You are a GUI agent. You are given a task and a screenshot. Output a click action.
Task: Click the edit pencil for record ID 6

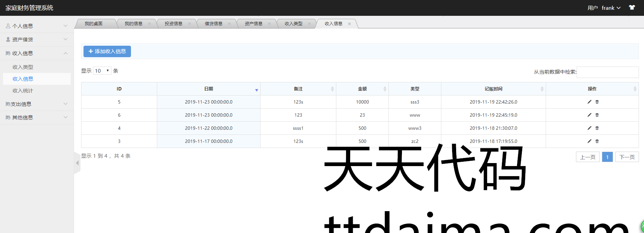589,115
